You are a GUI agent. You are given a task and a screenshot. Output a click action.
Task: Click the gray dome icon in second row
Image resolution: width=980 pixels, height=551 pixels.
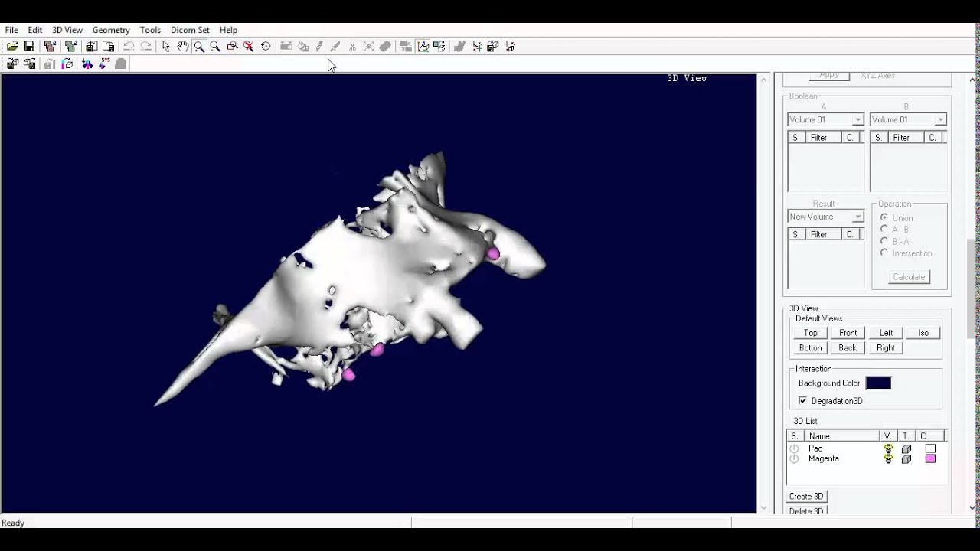(120, 64)
